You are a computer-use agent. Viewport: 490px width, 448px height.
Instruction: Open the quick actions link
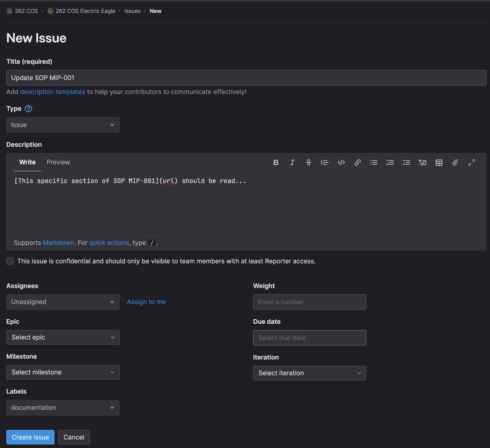point(109,243)
